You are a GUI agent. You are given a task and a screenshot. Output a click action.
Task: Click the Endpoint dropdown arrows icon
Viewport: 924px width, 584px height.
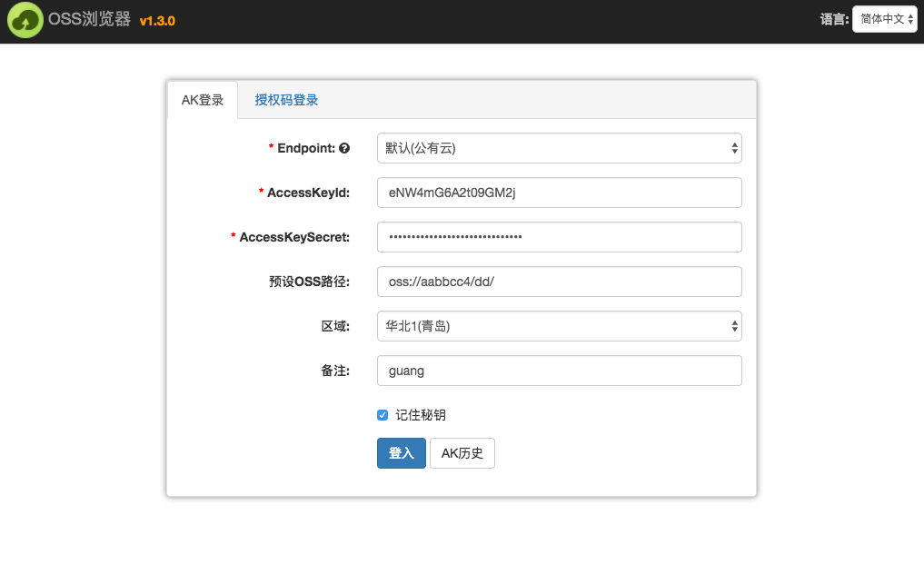point(733,148)
